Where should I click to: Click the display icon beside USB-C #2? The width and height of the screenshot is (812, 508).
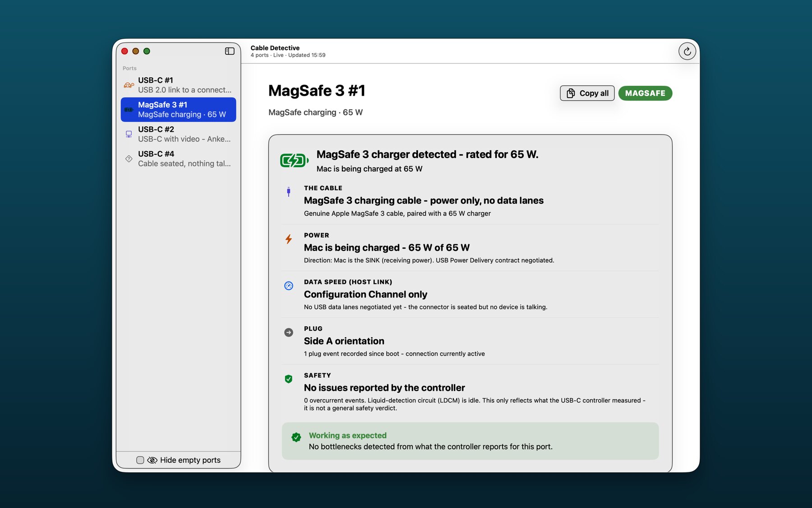[129, 134]
